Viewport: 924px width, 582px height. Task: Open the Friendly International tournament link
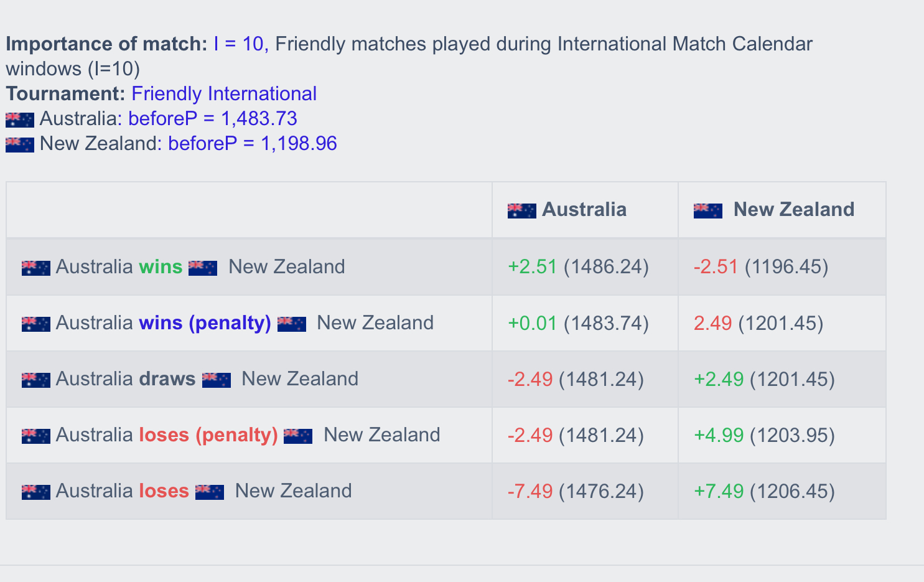(224, 93)
